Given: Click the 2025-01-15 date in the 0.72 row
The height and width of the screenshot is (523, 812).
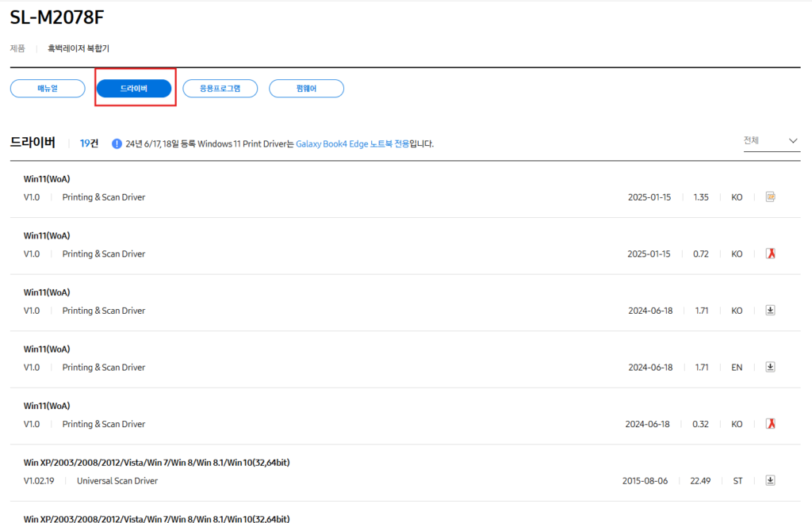Looking at the screenshot, I should click(649, 254).
